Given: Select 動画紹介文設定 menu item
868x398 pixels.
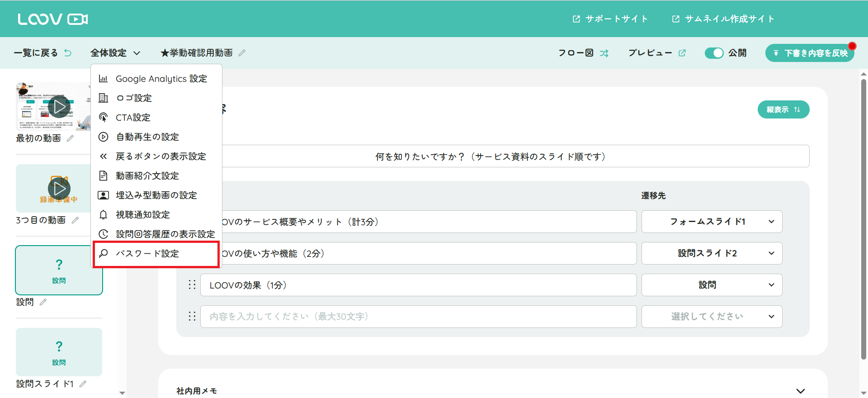Looking at the screenshot, I should point(156,176).
